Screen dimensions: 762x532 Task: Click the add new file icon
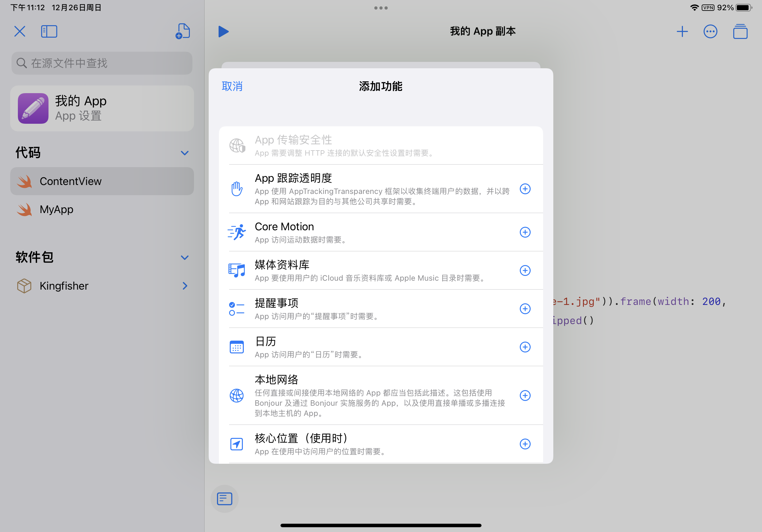point(183,31)
